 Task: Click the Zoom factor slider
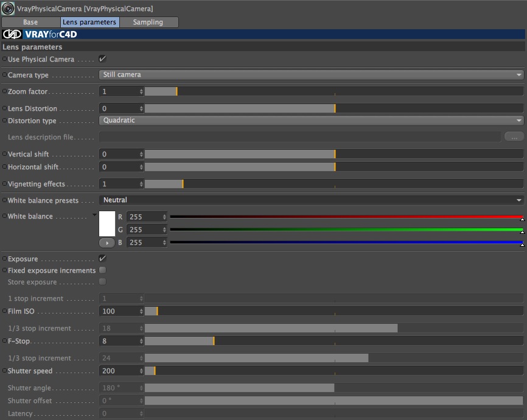pyautogui.click(x=333, y=91)
